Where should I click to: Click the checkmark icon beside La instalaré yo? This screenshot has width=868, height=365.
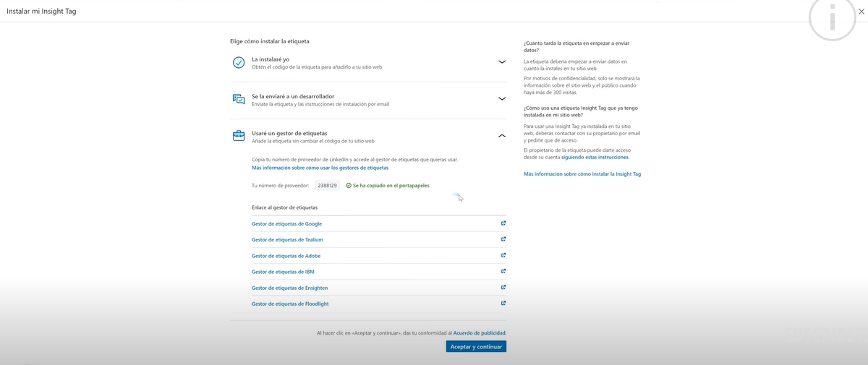(x=239, y=63)
